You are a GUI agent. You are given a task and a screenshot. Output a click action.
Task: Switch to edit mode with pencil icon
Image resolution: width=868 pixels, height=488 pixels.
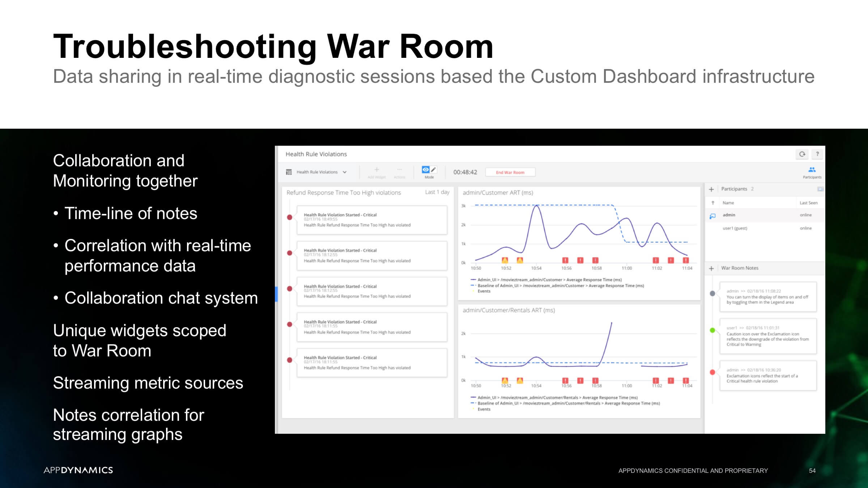434,170
